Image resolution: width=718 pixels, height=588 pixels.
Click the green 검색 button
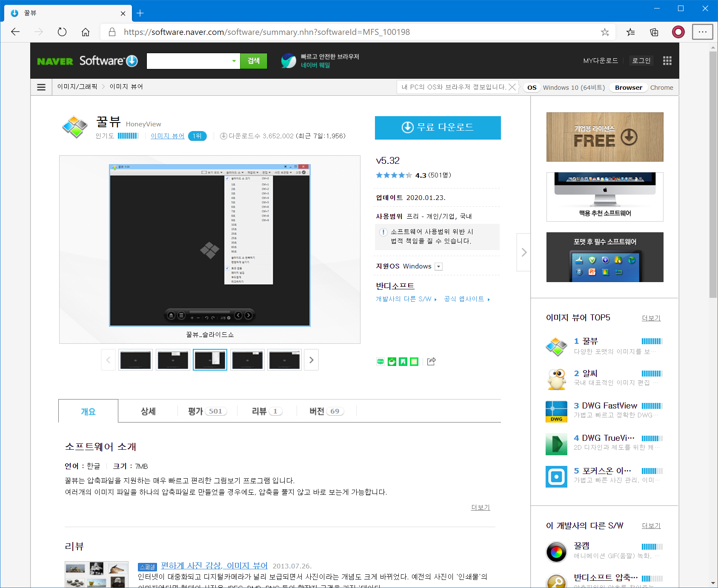pos(254,61)
